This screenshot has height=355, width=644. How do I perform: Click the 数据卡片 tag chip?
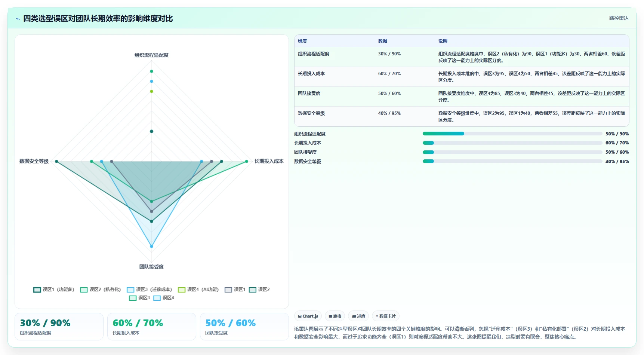[x=386, y=316]
